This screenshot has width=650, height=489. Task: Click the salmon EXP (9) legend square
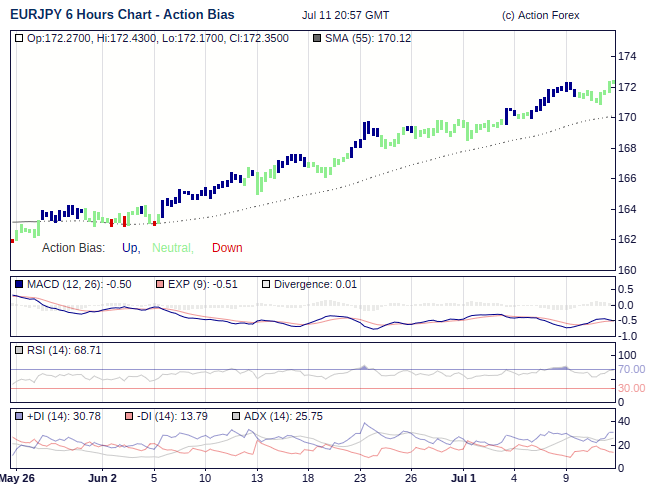tap(160, 285)
